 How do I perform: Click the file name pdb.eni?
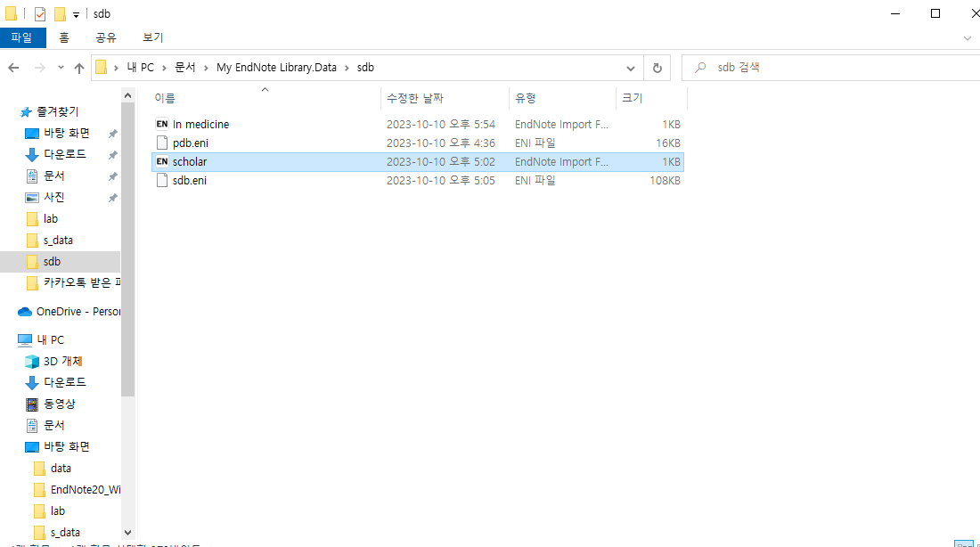(x=191, y=143)
